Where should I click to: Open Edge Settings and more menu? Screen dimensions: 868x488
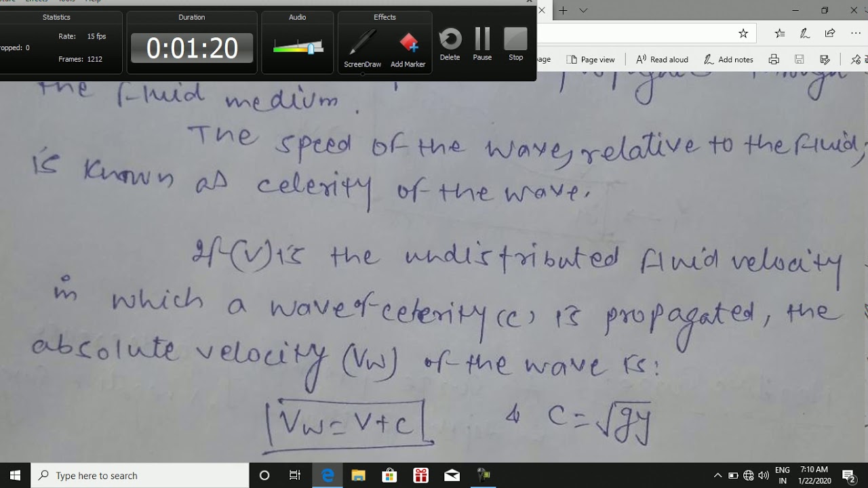[x=855, y=33]
